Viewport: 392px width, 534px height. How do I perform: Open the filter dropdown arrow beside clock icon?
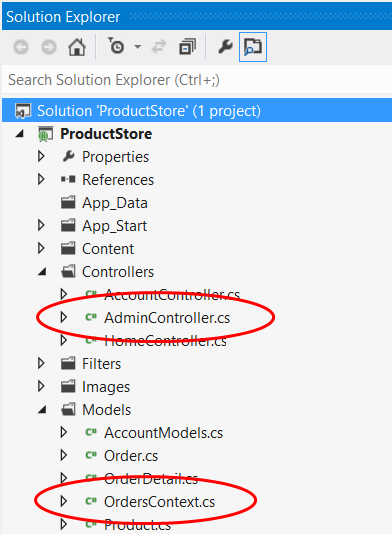[x=138, y=47]
